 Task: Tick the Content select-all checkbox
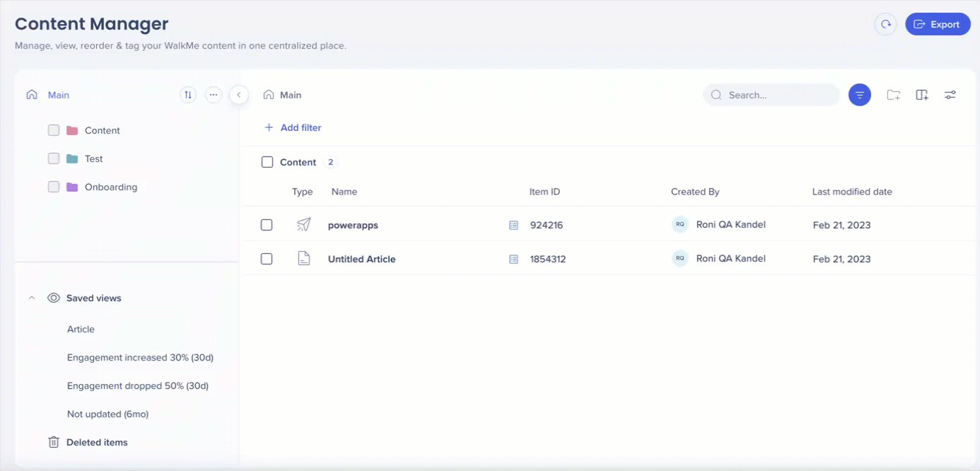pos(267,162)
